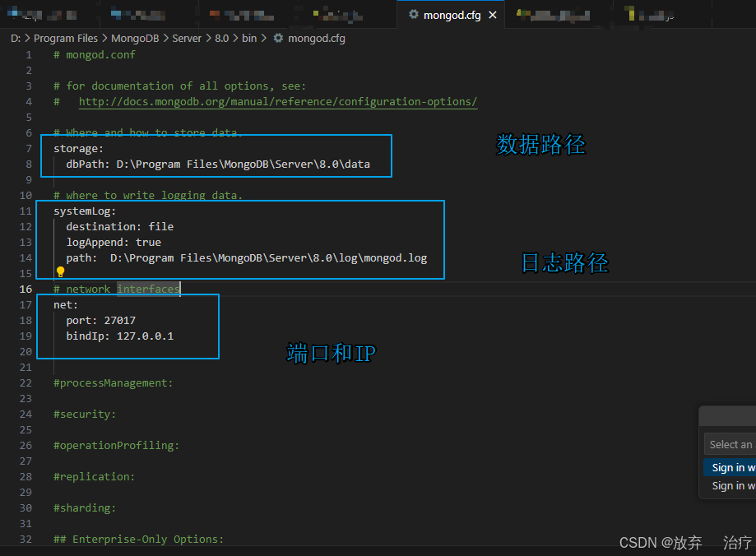Click the 'net:' key line
The width and height of the screenshot is (756, 556).
pyautogui.click(x=66, y=305)
